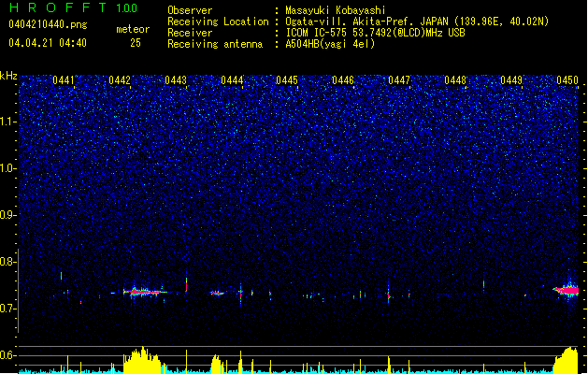The height and width of the screenshot is (374, 588).
Task: Click the 1.0 kHz axis label
Action: tap(8, 168)
